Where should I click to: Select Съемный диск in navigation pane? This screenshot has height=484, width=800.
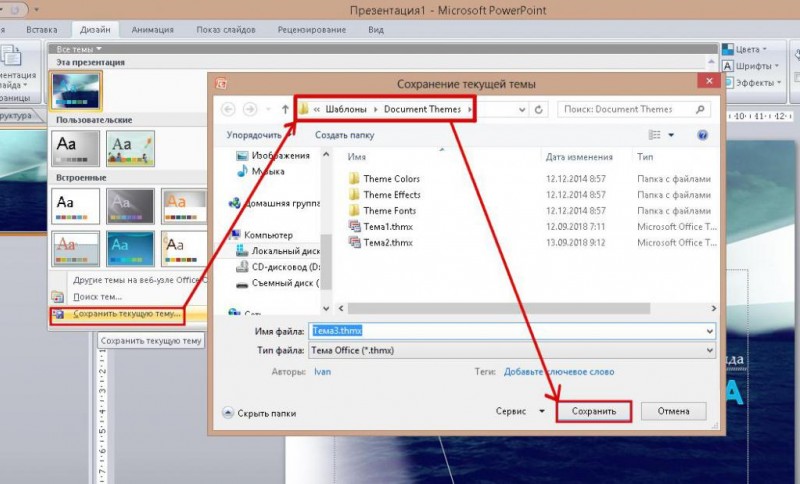278,283
